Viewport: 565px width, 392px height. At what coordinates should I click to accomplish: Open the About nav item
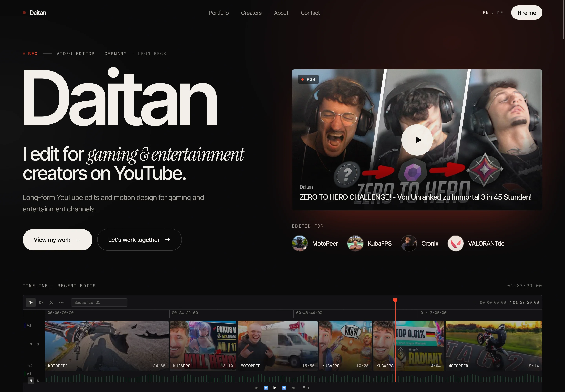point(281,13)
